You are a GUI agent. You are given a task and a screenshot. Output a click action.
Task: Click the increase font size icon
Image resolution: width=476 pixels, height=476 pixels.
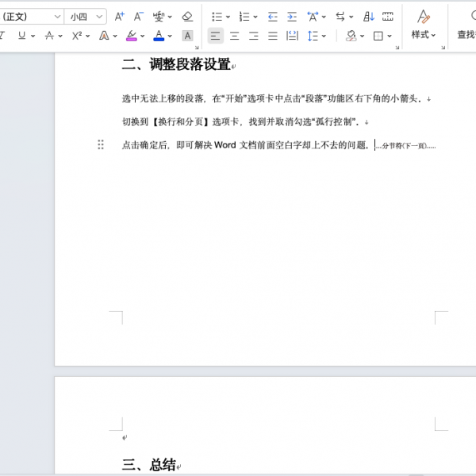(120, 16)
